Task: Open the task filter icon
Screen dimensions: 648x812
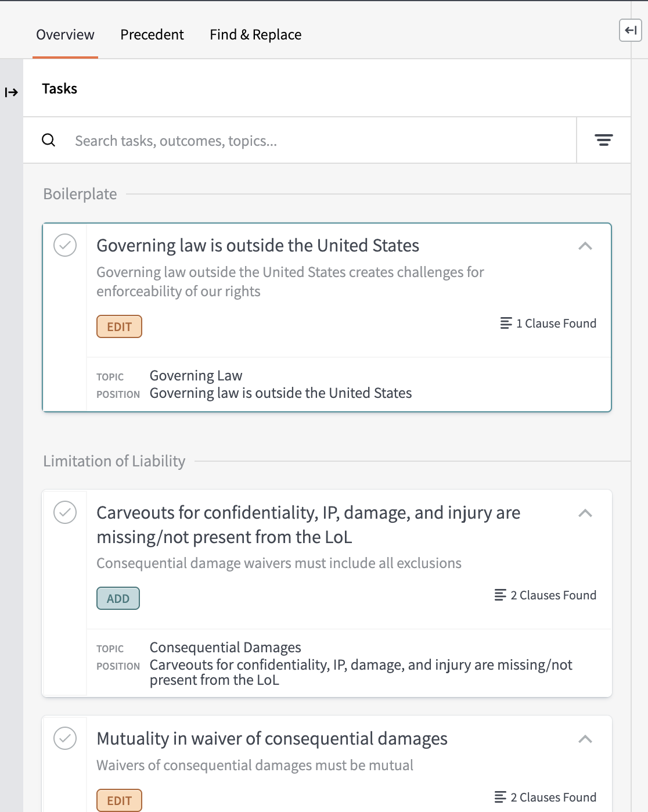Action: 604,140
